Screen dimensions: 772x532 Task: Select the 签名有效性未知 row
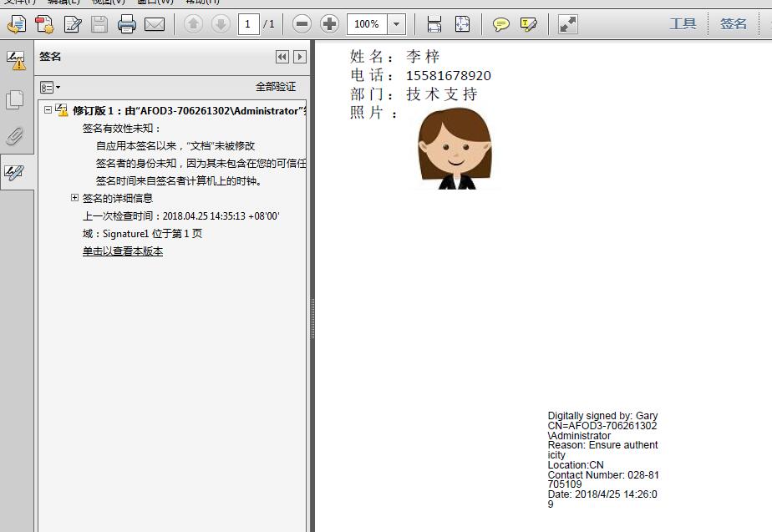click(x=122, y=129)
